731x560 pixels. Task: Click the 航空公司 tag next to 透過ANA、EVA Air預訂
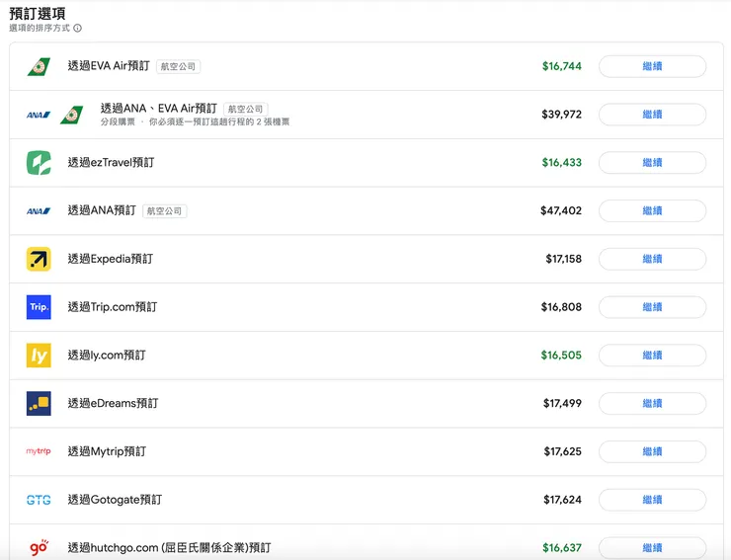(246, 109)
